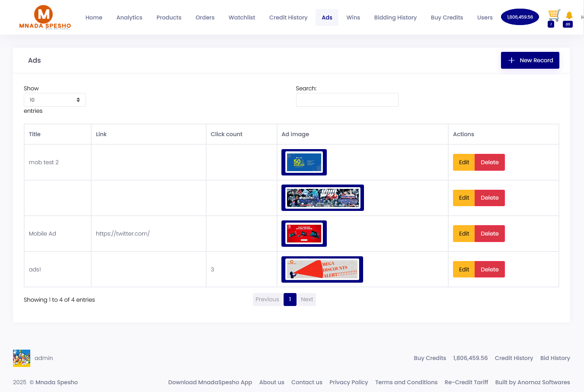Viewport: 584px width, 392px height.
Task: Click the 50 ASEAN ad image thumbnail
Action: point(304,163)
